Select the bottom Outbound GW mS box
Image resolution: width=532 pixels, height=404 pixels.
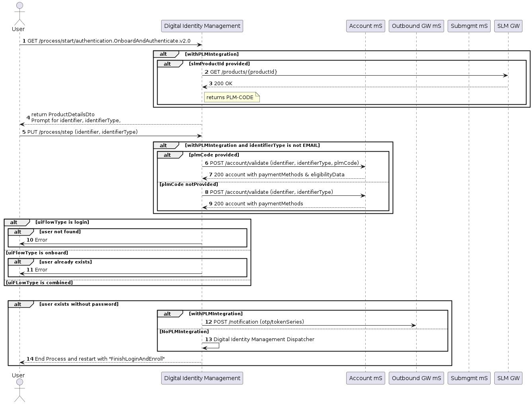tap(416, 378)
